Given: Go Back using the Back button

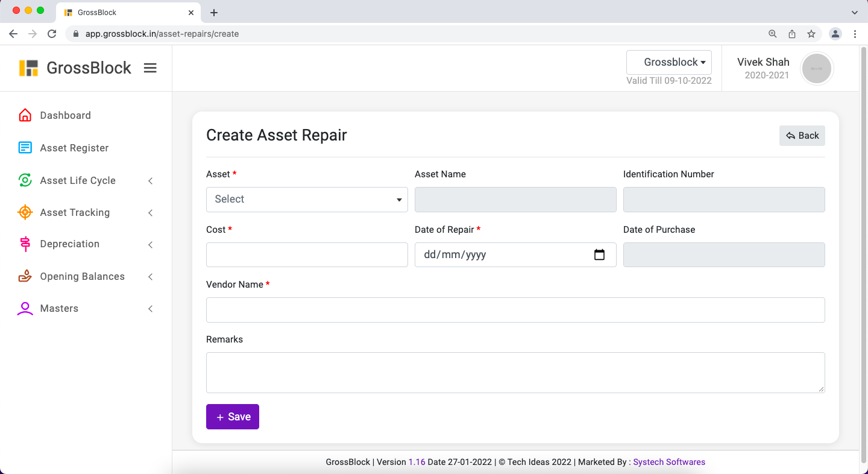Looking at the screenshot, I should [x=802, y=136].
